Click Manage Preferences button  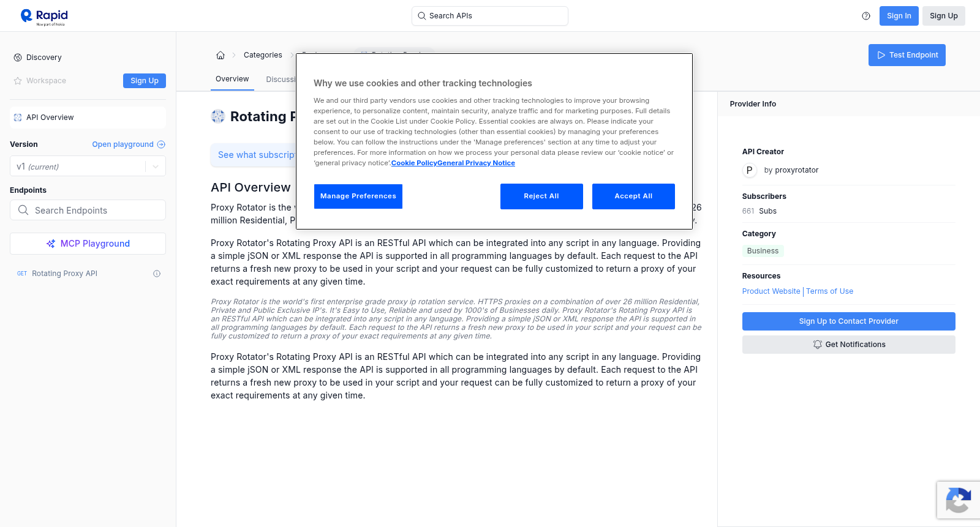[358, 196]
